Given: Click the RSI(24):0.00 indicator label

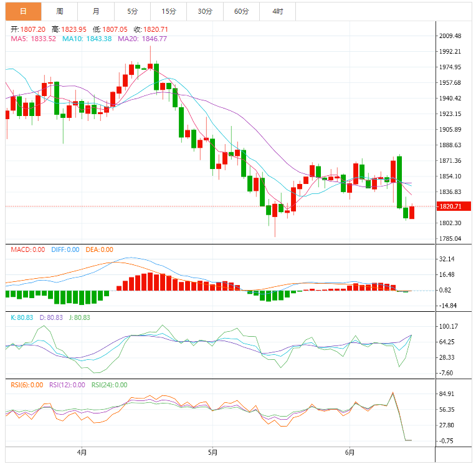Looking at the screenshot, I should [x=109, y=385].
